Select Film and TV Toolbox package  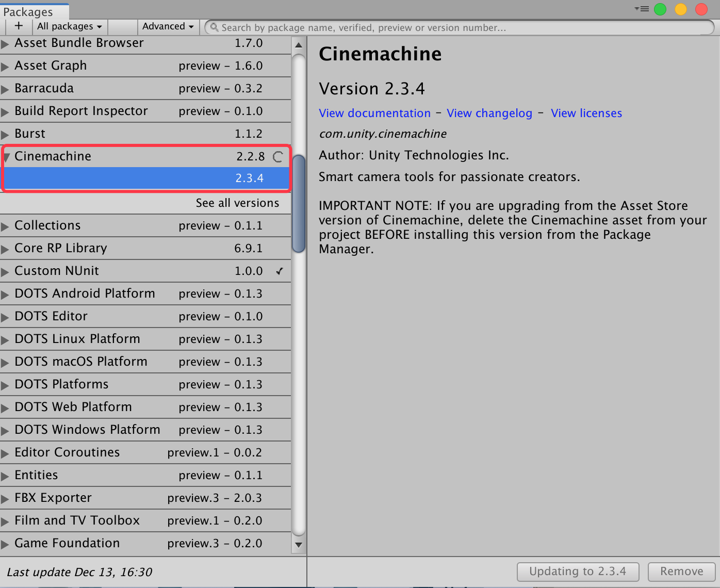coord(145,520)
